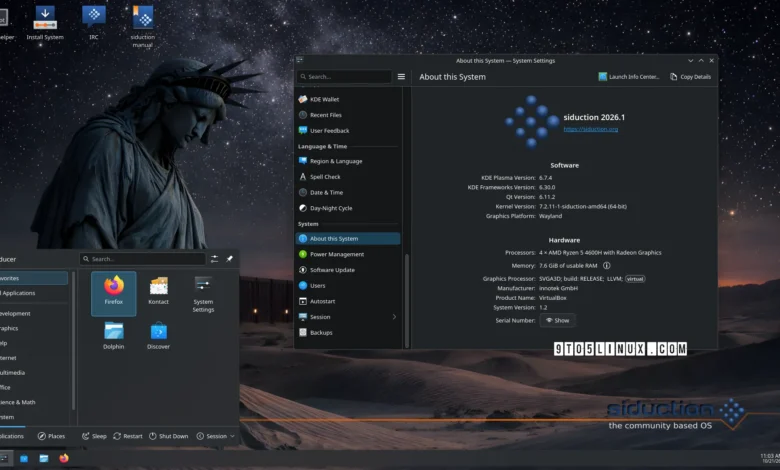
Task: Select Multimedia category in launcher
Action: (33, 373)
